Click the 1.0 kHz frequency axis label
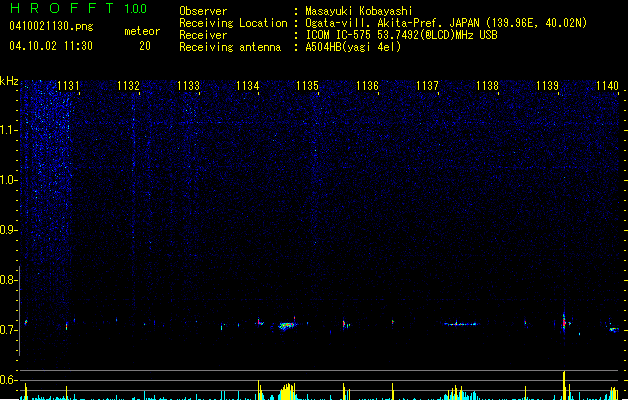Image resolution: width=629 pixels, height=400 pixels. pos(8,180)
